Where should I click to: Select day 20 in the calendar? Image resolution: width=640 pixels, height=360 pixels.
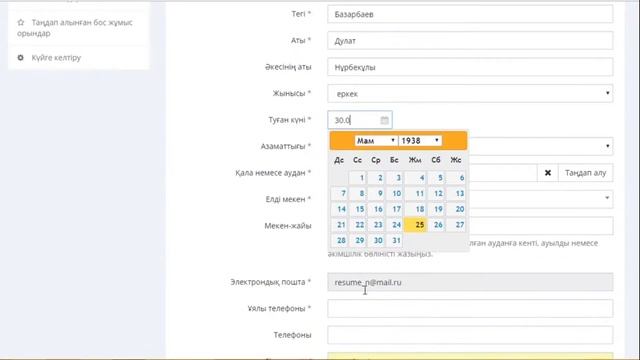pyautogui.click(x=456, y=209)
